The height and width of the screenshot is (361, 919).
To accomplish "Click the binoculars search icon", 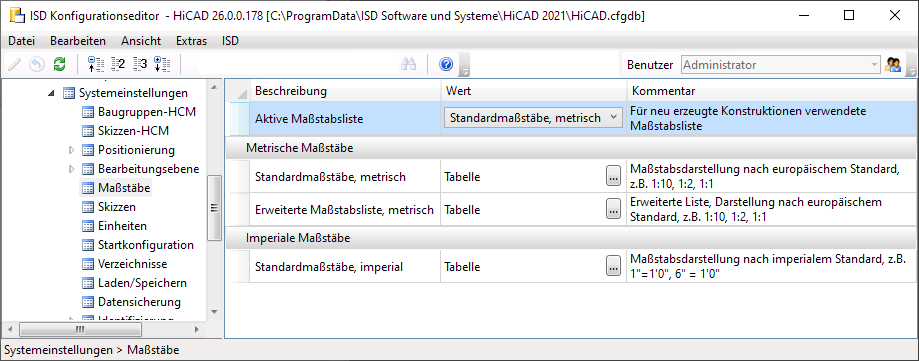I will 409,64.
